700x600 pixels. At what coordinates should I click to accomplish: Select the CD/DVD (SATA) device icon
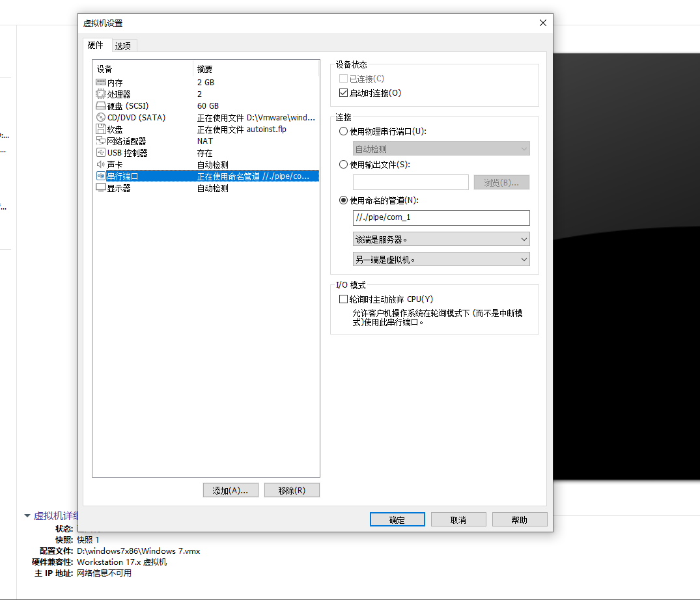(101, 118)
